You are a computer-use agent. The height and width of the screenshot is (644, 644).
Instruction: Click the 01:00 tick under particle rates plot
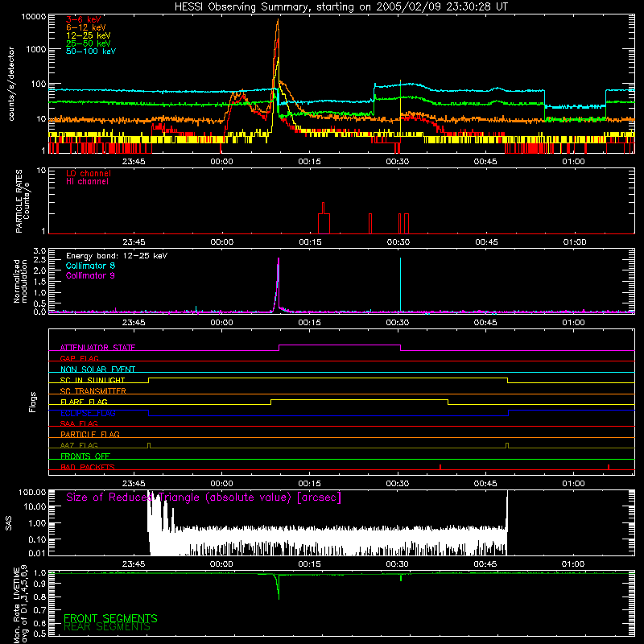point(575,242)
